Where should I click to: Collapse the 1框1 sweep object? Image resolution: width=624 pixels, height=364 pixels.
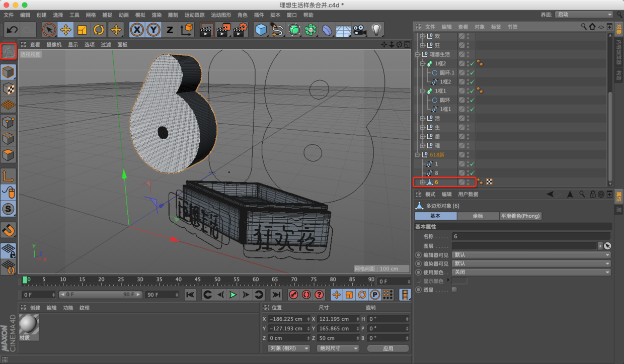click(423, 91)
